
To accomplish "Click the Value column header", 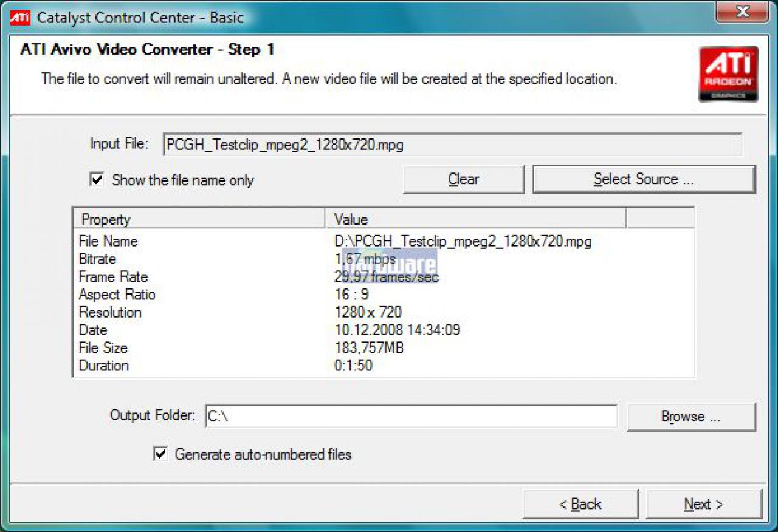I will click(x=476, y=219).
